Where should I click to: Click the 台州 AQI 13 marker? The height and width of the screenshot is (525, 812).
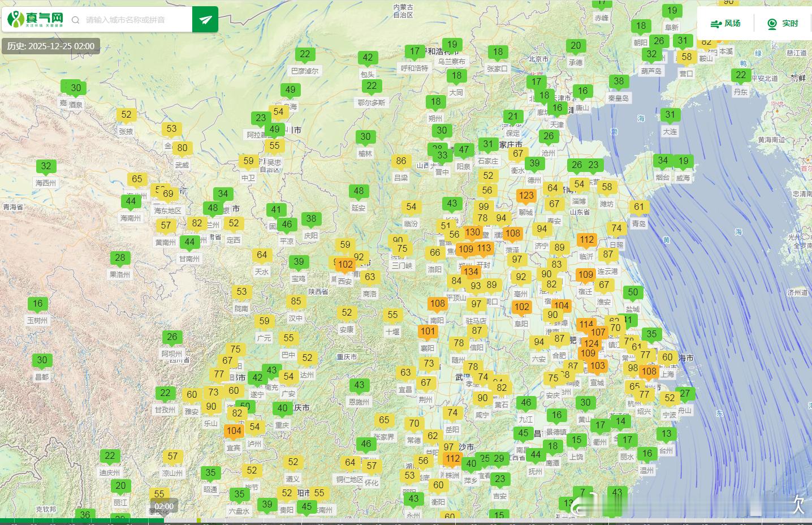666,434
